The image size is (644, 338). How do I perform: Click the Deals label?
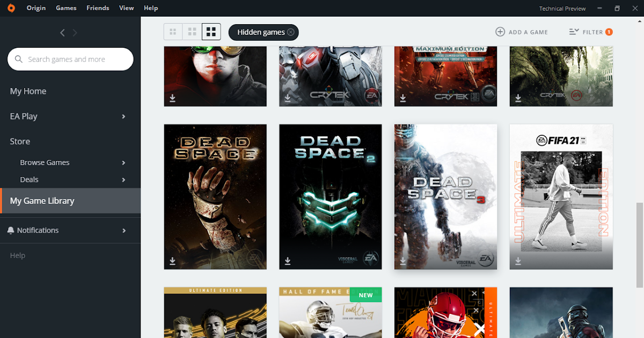coord(29,180)
